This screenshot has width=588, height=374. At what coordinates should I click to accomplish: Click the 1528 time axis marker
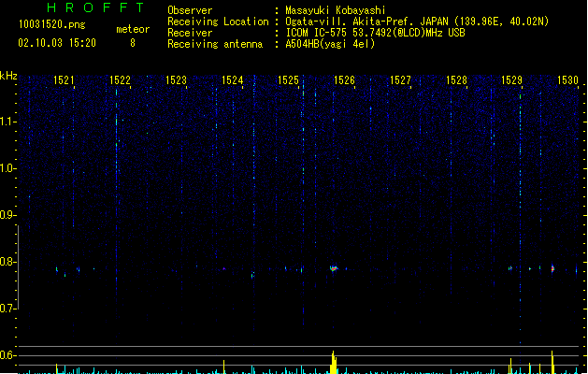[x=456, y=80]
